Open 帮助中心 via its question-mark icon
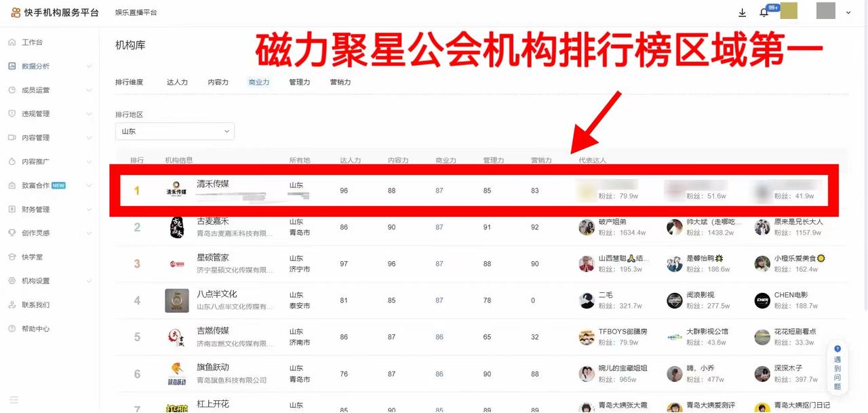Screen dimensions: 868x413 pos(12,329)
